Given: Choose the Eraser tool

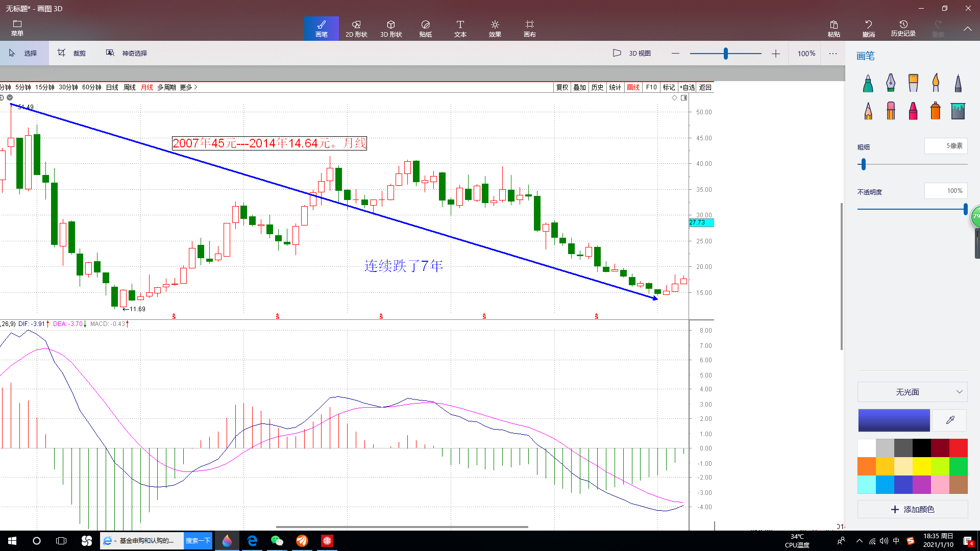Looking at the screenshot, I should (891, 111).
